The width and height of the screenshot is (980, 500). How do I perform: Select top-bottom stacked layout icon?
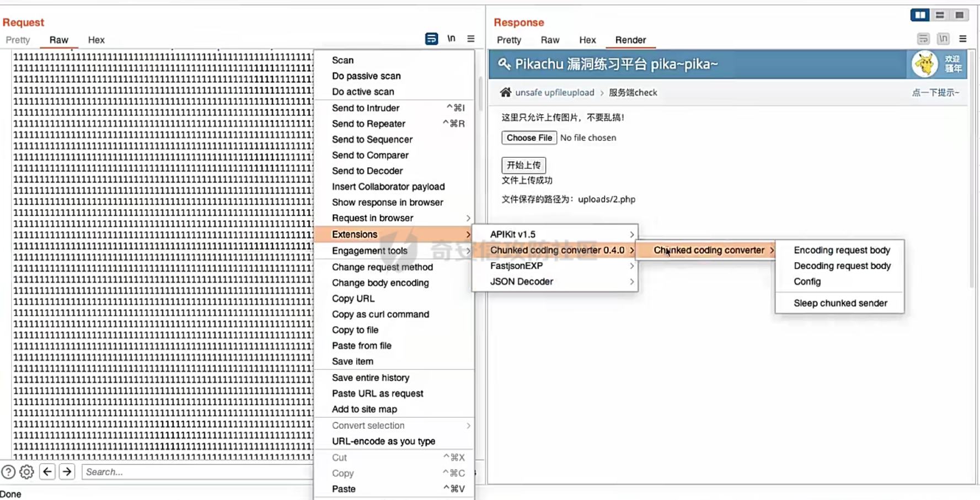(x=940, y=15)
